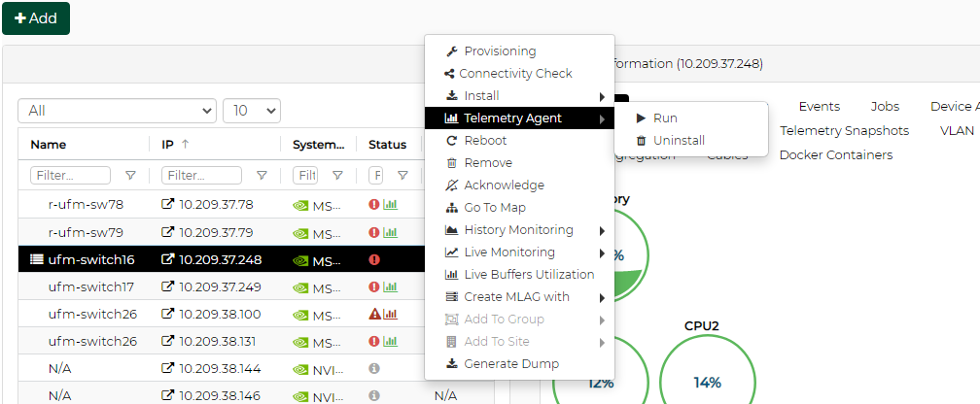Viewport: 980px width, 404px height.
Task: Switch to the Telemetry Snapshots tab
Action: coord(844,130)
